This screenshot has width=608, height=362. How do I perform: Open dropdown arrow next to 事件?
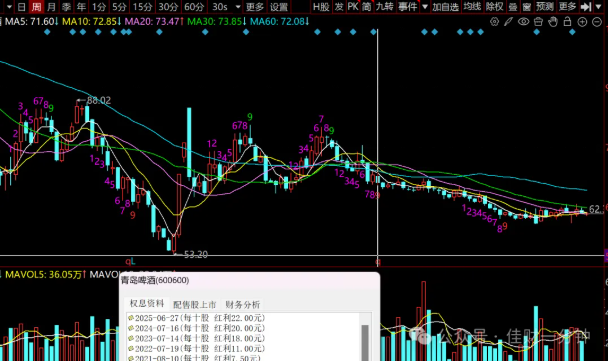tap(425, 7)
